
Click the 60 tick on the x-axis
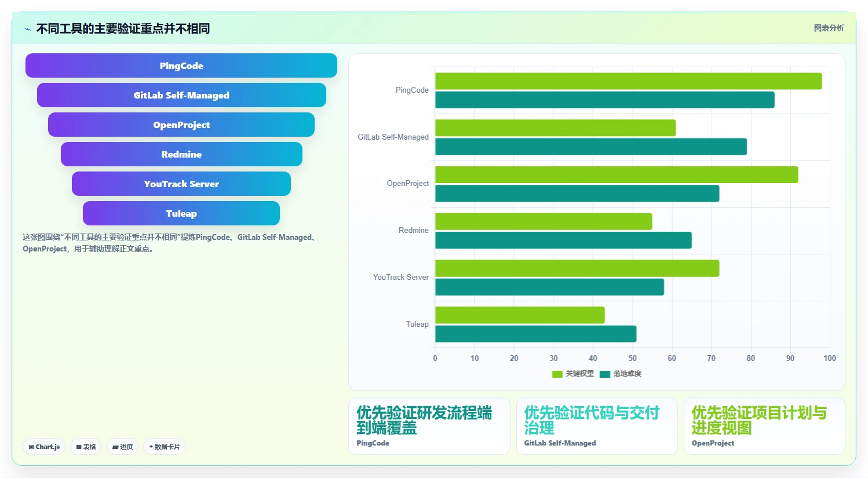(672, 358)
